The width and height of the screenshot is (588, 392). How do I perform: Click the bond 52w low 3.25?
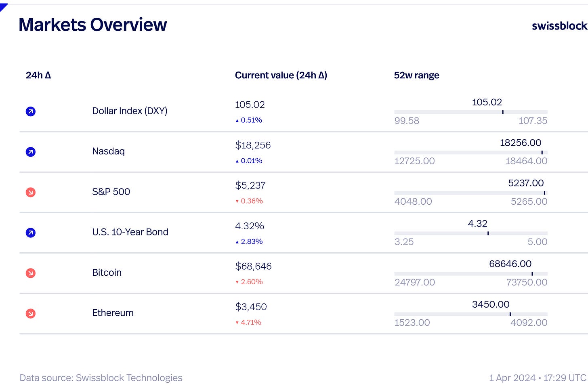coord(404,242)
